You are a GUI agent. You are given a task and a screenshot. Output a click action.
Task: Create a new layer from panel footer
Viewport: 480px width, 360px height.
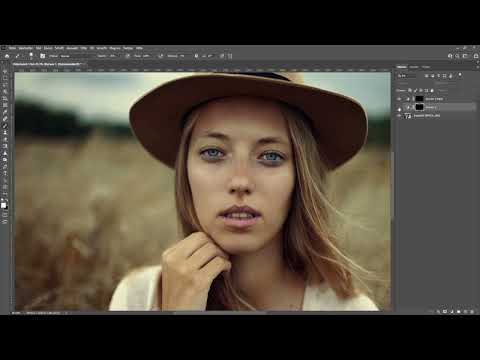[x=466, y=312]
